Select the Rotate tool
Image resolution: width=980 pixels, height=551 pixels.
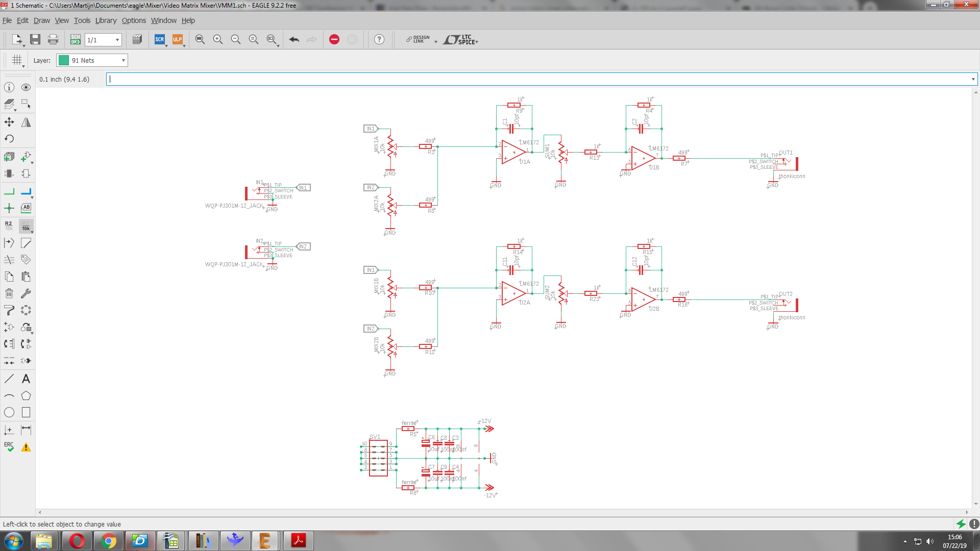coord(9,139)
